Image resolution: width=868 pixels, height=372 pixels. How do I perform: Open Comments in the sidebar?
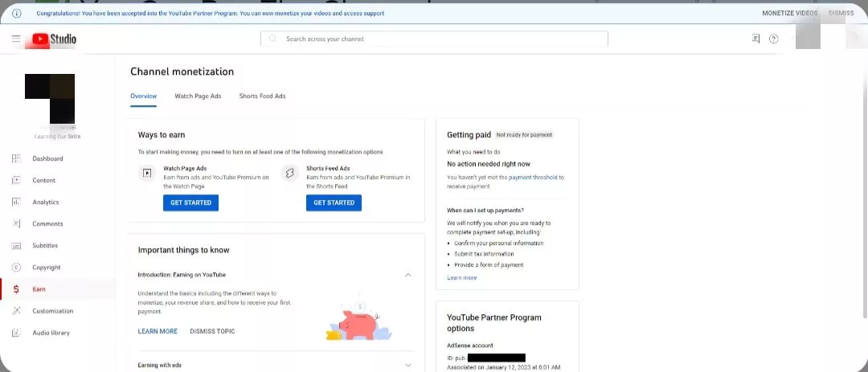pos(58,223)
